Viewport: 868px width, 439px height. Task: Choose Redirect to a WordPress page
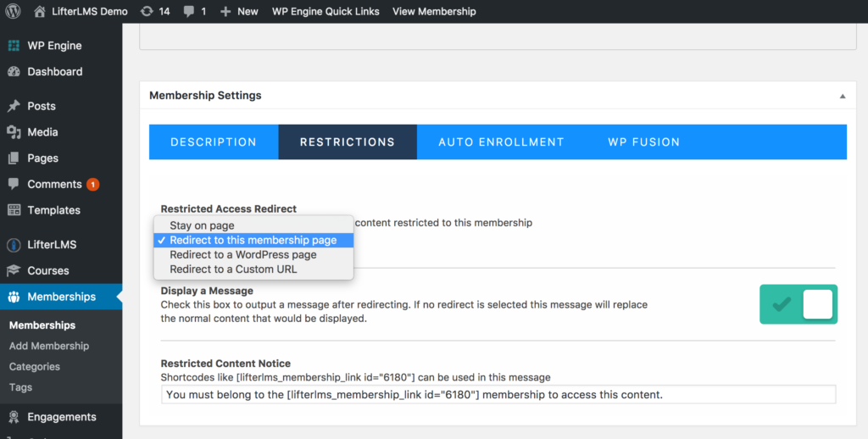(x=253, y=254)
